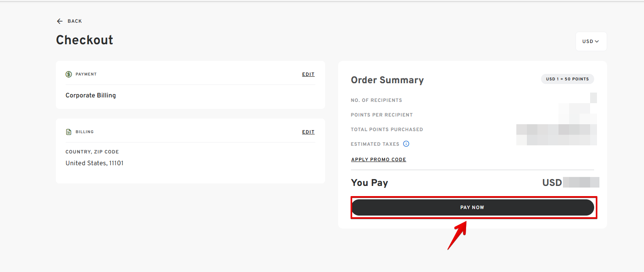Click the Total Points Purchased label
The image size is (644, 272).
[387, 130]
